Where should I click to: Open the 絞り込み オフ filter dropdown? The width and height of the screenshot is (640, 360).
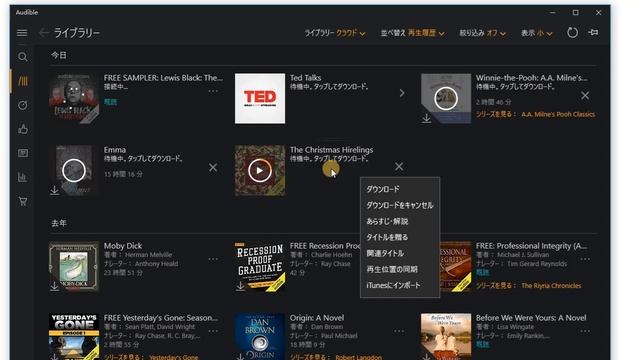point(482,33)
